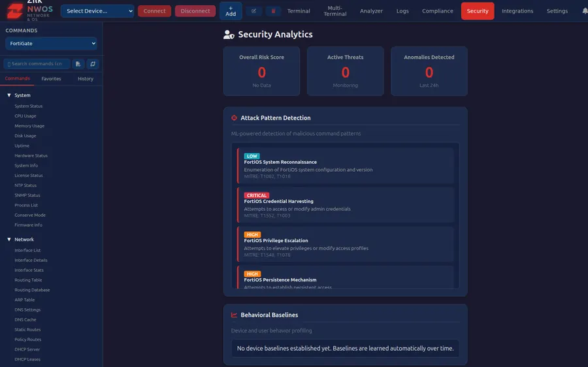
Task: Click the refresh commands icon beside search
Action: [93, 64]
